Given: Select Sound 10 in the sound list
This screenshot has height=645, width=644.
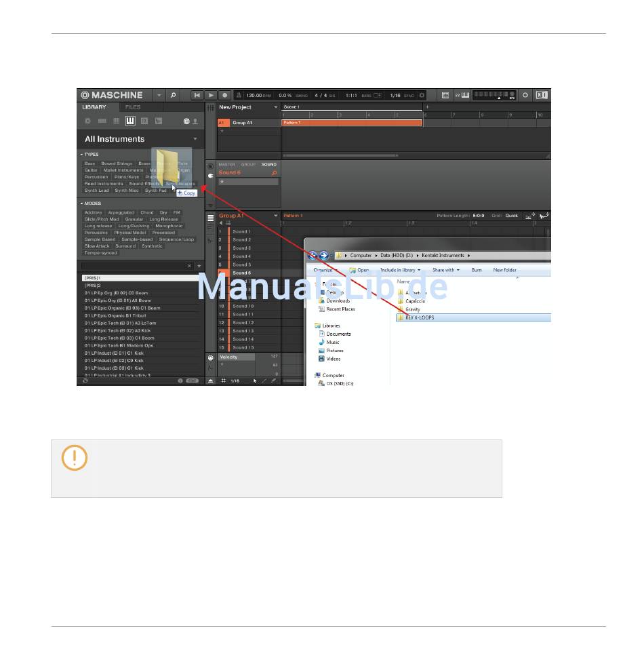Looking at the screenshot, I should coord(248,306).
